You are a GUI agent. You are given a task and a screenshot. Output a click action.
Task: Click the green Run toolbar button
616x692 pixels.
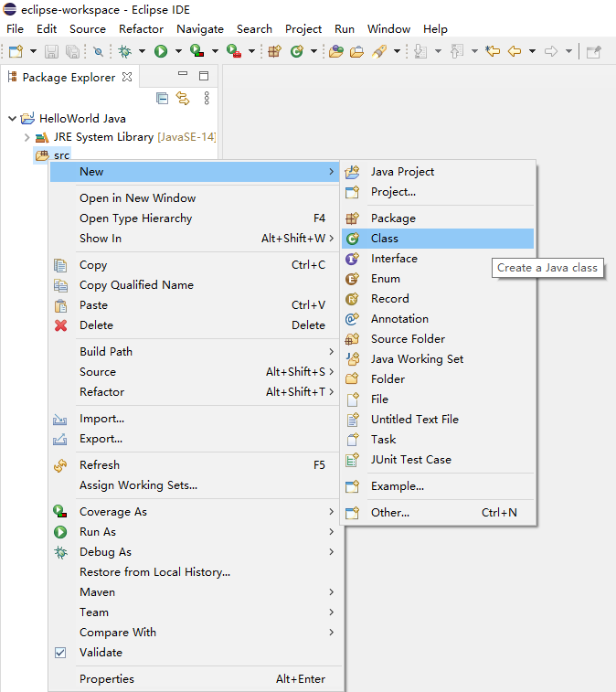[161, 51]
